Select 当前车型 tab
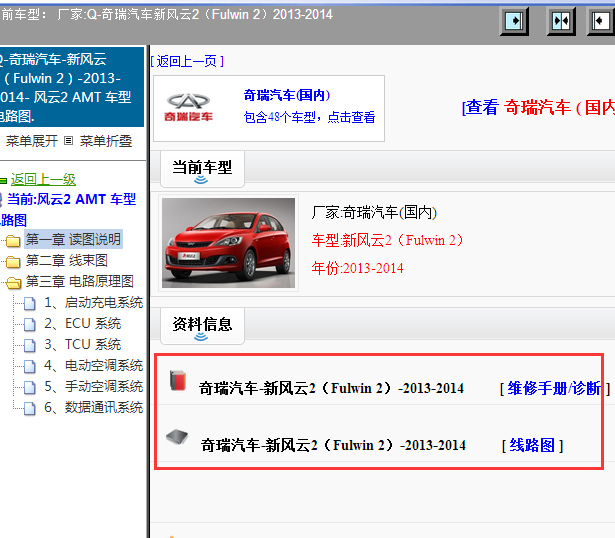This screenshot has width=615, height=538. 202,169
